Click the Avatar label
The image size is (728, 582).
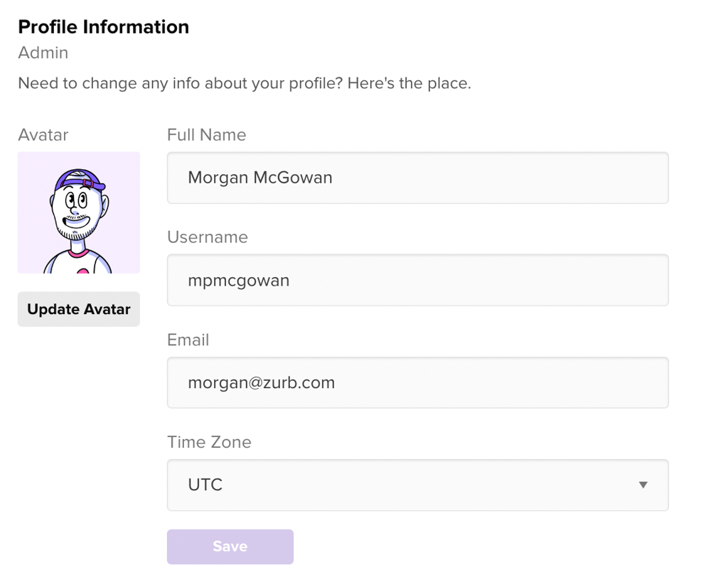[43, 135]
